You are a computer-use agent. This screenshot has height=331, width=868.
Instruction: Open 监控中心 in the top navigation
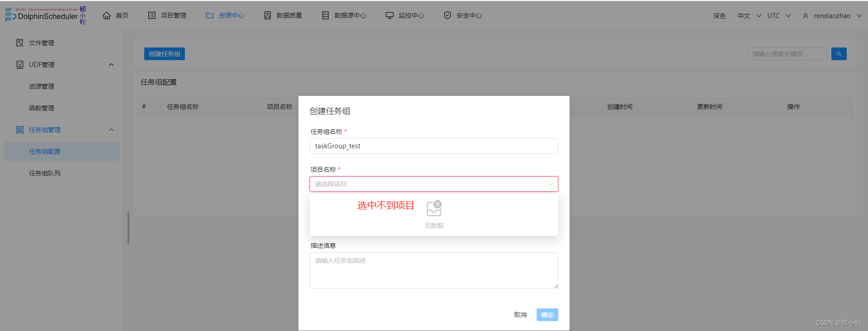(411, 15)
